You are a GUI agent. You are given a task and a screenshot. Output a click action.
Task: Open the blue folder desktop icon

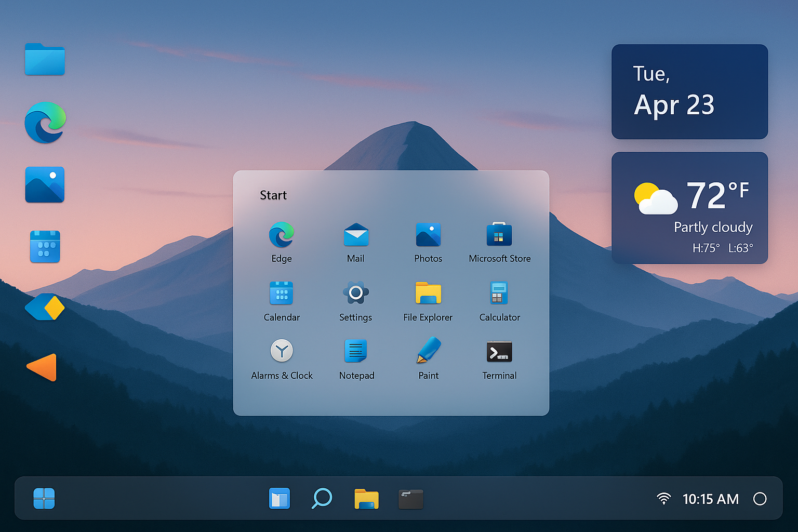click(45, 59)
